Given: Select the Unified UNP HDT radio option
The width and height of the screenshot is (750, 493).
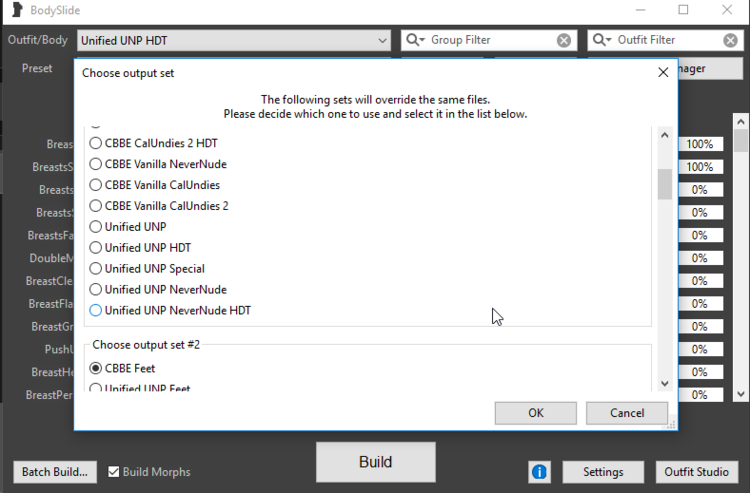Looking at the screenshot, I should point(140,248).
